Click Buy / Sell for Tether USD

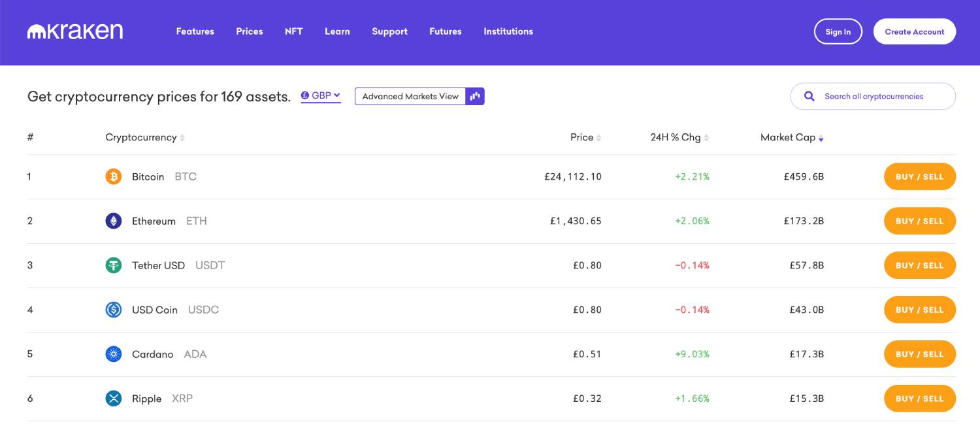click(x=920, y=265)
